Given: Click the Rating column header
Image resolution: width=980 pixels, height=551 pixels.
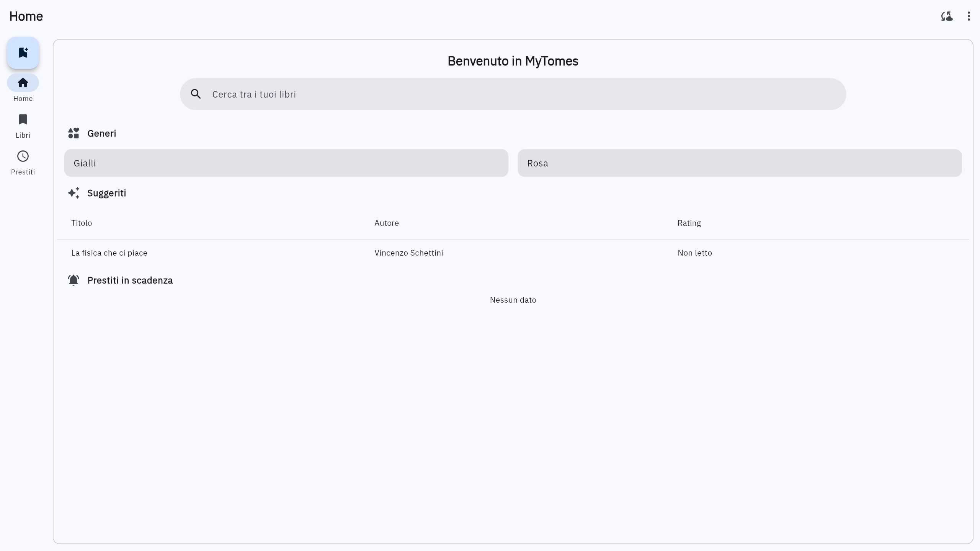Looking at the screenshot, I should 689,223.
